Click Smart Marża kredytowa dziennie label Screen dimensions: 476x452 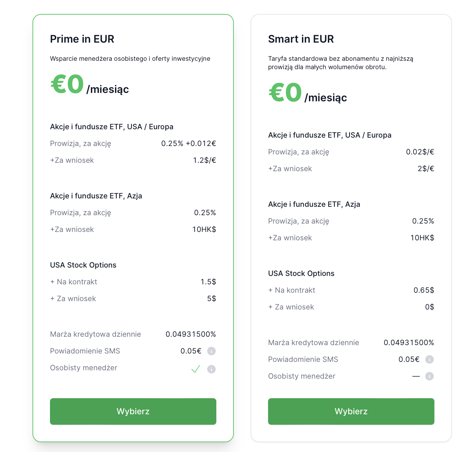tap(313, 343)
